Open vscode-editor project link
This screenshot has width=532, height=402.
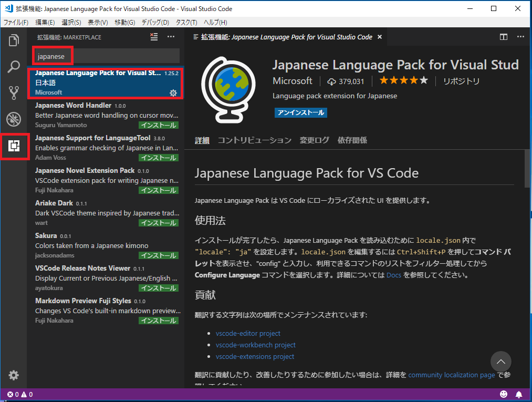tap(248, 333)
